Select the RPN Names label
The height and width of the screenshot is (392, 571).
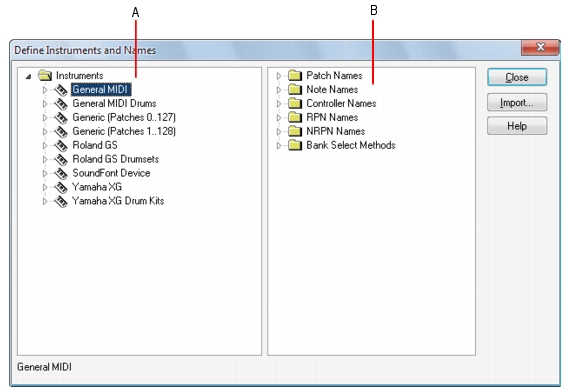coord(332,117)
